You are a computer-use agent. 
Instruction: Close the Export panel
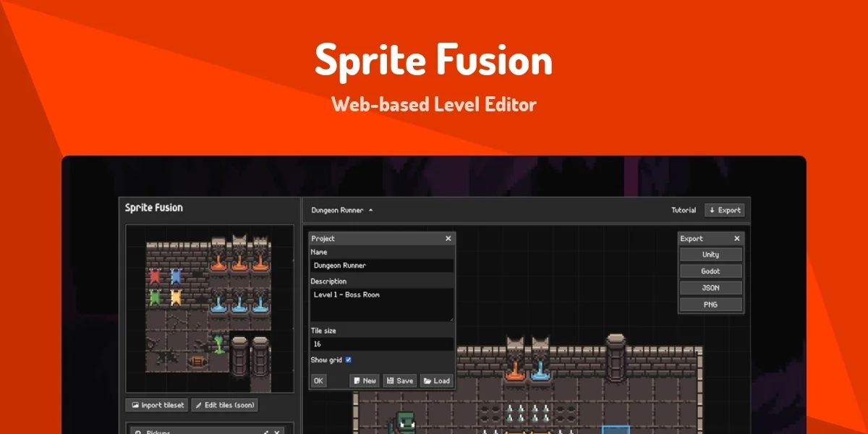click(737, 239)
